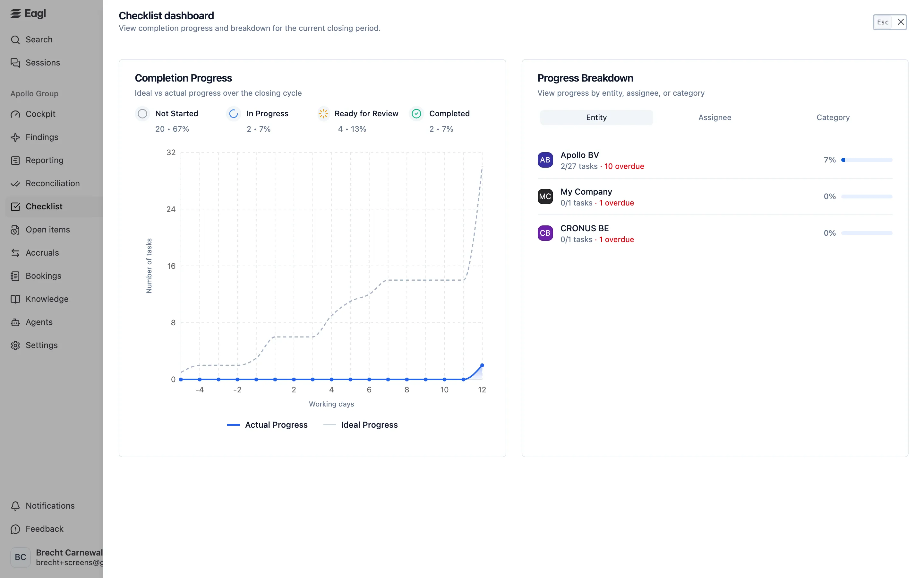Click the CB entity avatar
Viewport: 924px width, 578px height.
(545, 233)
